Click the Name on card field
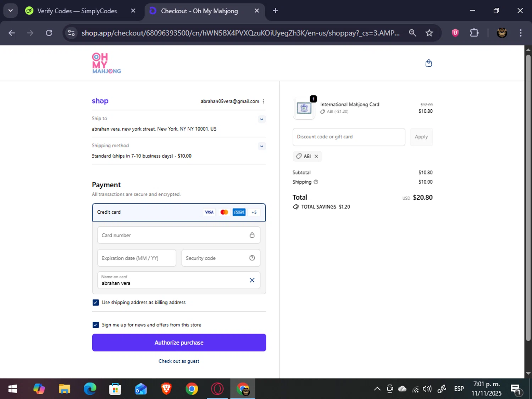This screenshot has width=532, height=399. click(x=179, y=280)
